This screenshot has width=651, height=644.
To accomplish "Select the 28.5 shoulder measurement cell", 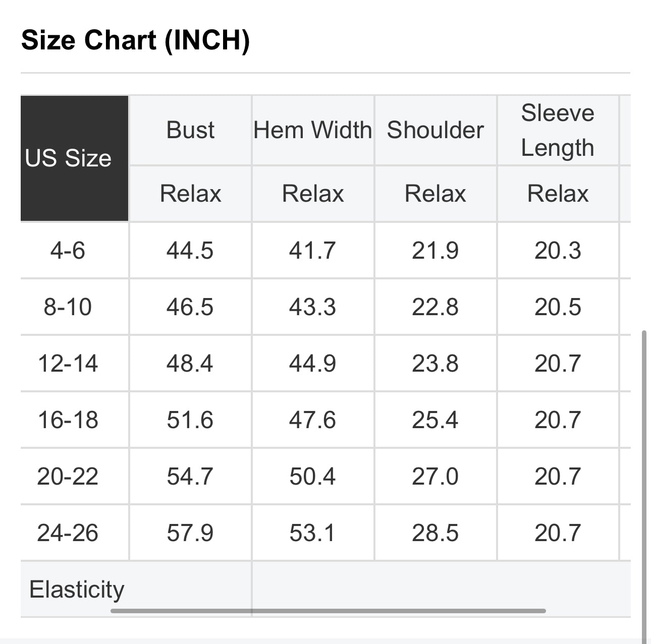I will point(435,533).
